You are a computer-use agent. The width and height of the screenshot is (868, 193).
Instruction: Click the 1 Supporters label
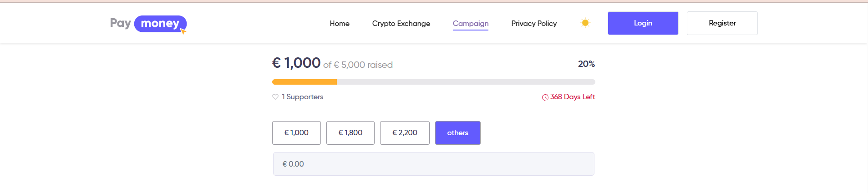tap(302, 97)
